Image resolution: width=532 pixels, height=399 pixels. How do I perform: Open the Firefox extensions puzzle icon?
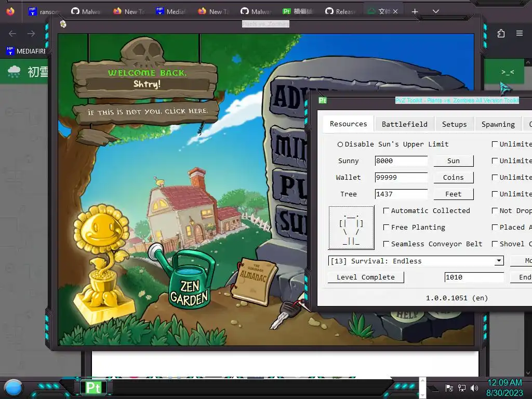click(501, 33)
